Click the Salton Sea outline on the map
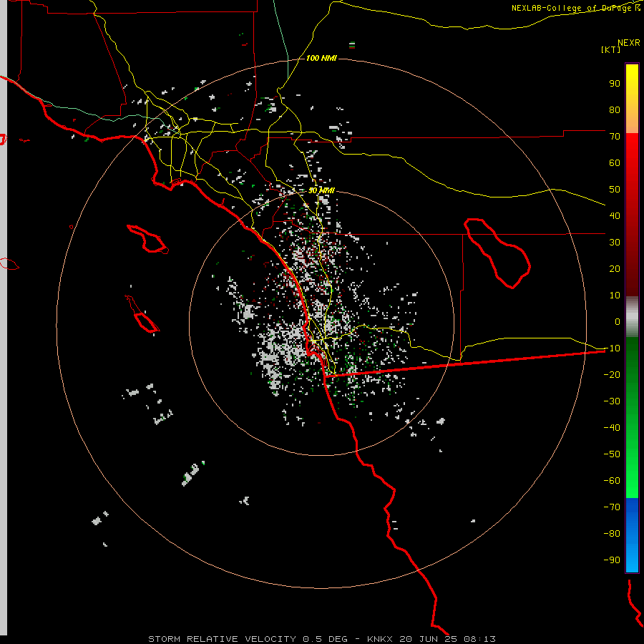Viewport: 644px width, 644px height. click(497, 253)
